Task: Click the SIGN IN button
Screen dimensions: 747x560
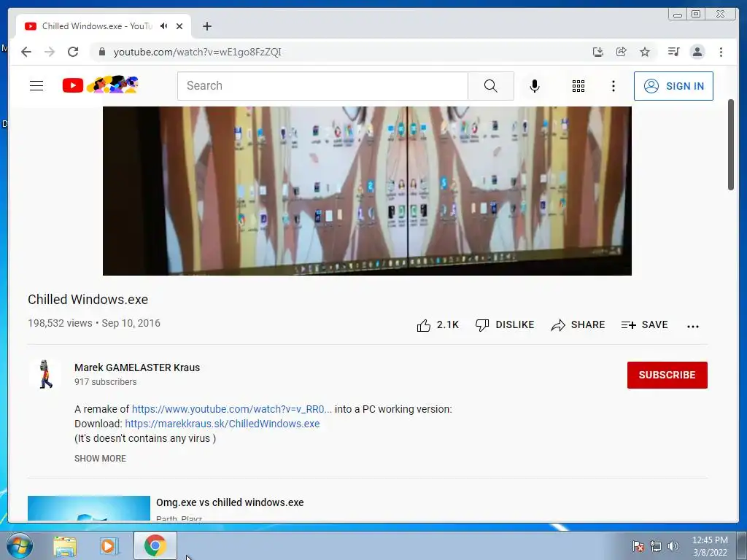Action: point(673,86)
